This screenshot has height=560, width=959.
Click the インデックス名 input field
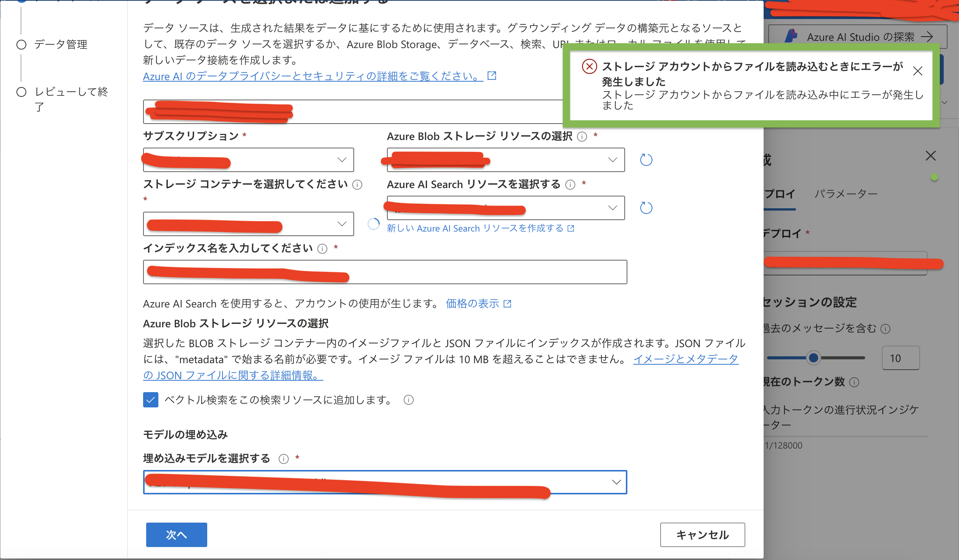click(x=385, y=272)
